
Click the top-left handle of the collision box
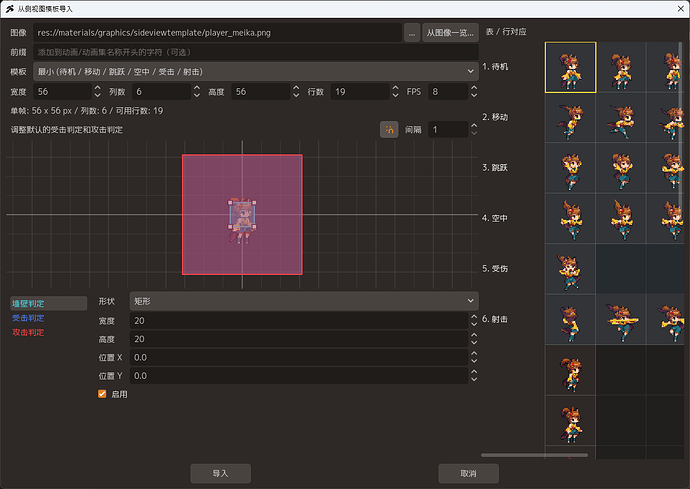click(x=230, y=202)
